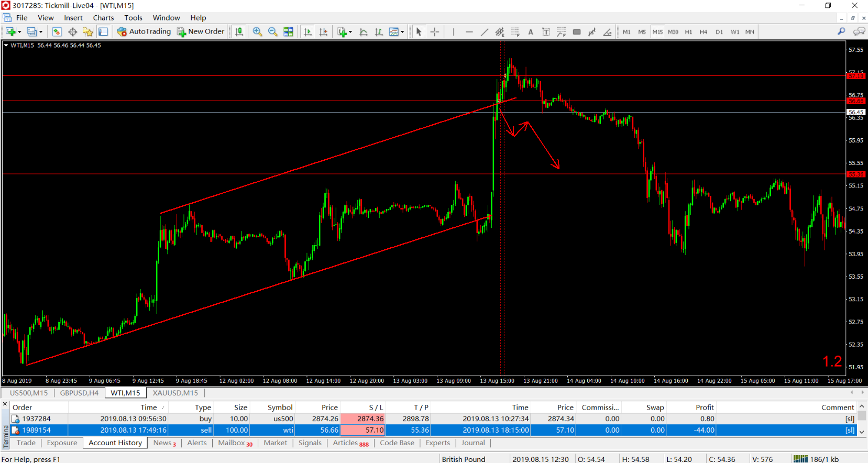Switch to the H4 timeframe
Image resolution: width=868 pixels, height=463 pixels.
click(x=704, y=32)
